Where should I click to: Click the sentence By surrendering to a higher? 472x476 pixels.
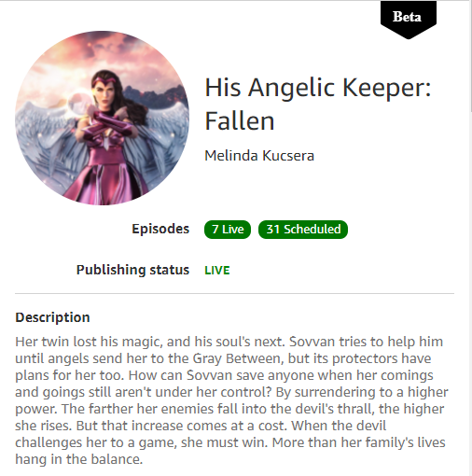coord(362,392)
